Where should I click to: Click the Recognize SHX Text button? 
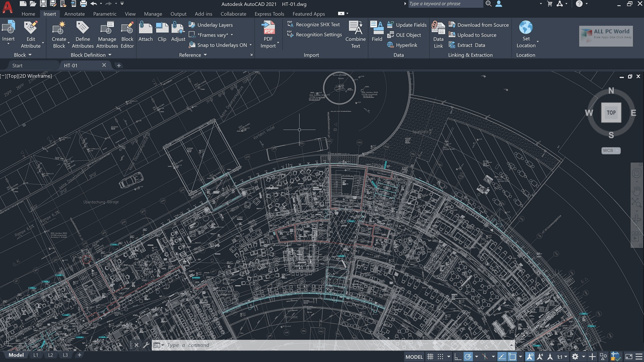tap(318, 25)
